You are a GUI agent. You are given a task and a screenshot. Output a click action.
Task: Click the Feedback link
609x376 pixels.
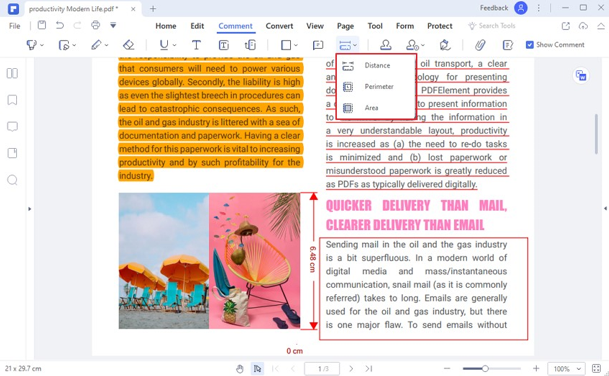click(x=494, y=8)
